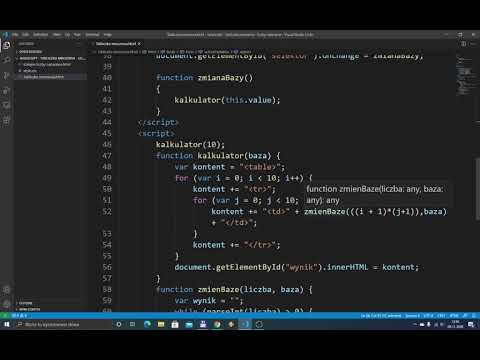The image size is (480, 360).
Task: Click 'zmienBaze' call on line 52
Action: [324, 211]
